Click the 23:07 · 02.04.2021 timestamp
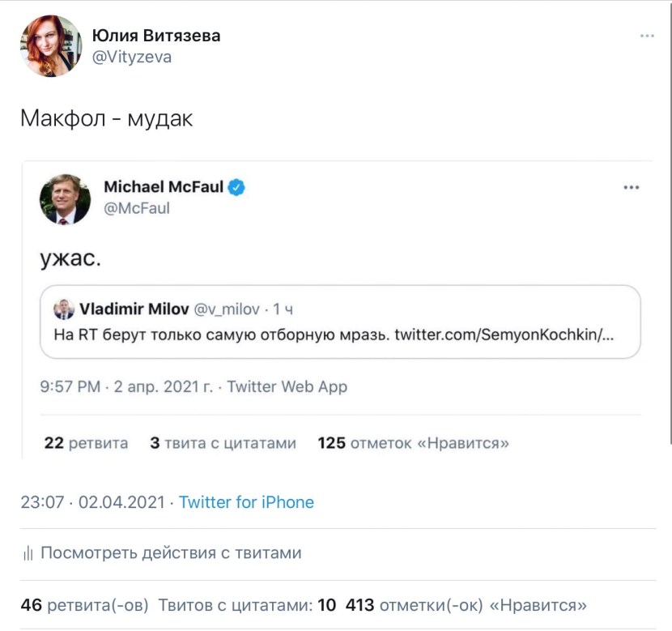 click(92, 502)
